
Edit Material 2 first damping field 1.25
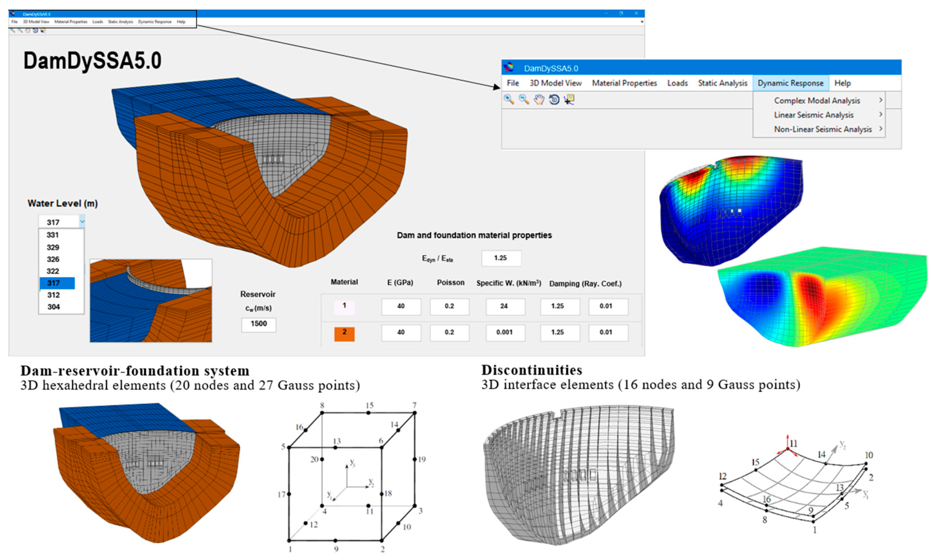560,333
